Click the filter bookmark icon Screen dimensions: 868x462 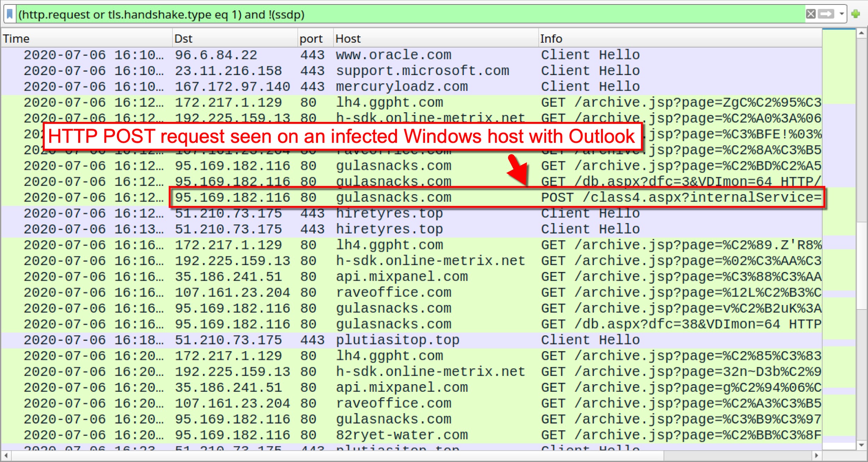(x=10, y=14)
